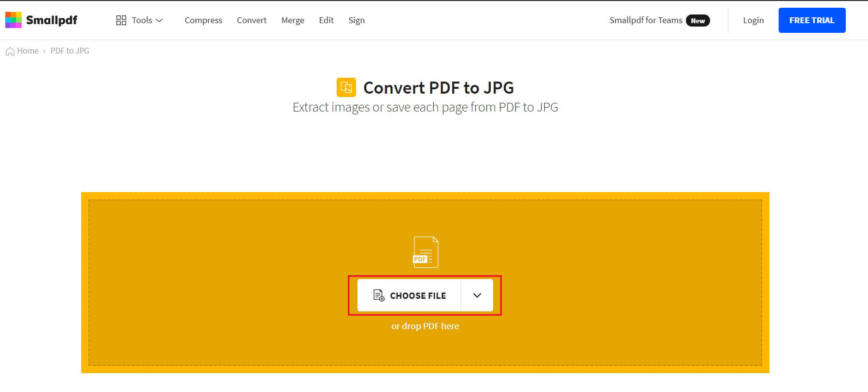Click the Smallpdf colorful logo icon
Image resolution: width=868 pixels, height=392 pixels.
pos(14,20)
